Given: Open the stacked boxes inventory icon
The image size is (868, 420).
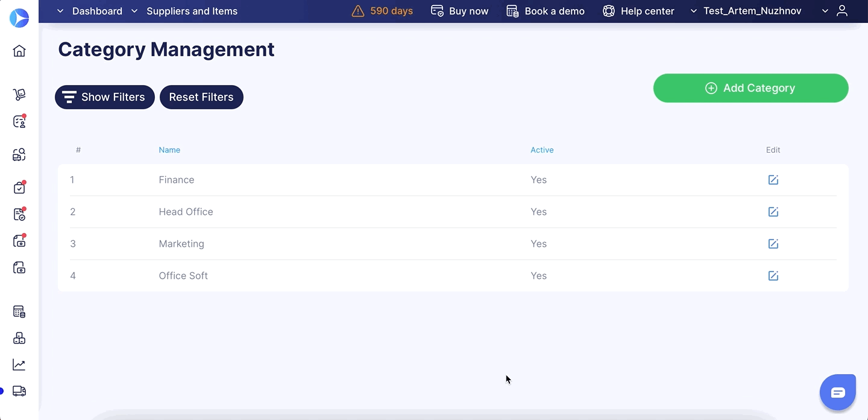Looking at the screenshot, I should coord(19,338).
